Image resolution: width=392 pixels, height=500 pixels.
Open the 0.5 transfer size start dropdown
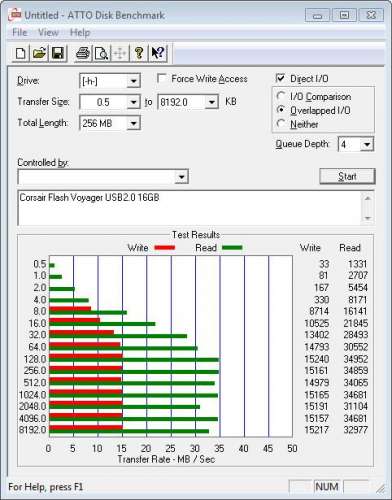(133, 102)
